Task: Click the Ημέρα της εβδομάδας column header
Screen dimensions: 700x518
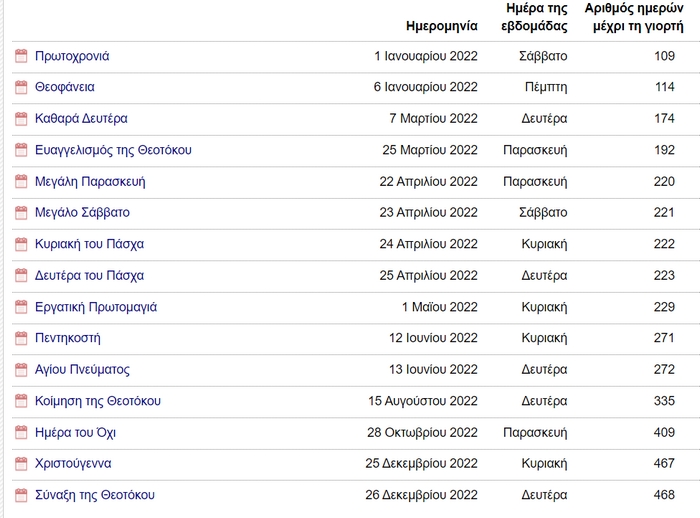Action: pyautogui.click(x=534, y=18)
